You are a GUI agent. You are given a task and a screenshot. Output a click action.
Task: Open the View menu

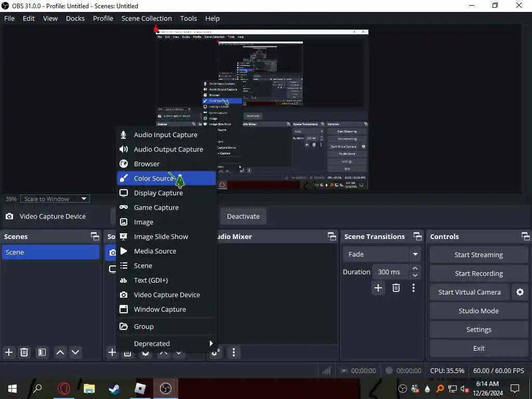click(50, 18)
